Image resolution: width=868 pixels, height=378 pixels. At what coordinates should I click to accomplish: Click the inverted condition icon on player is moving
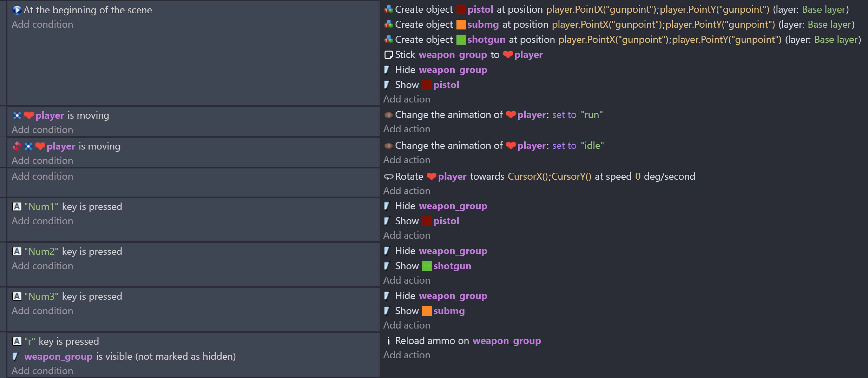(x=17, y=146)
